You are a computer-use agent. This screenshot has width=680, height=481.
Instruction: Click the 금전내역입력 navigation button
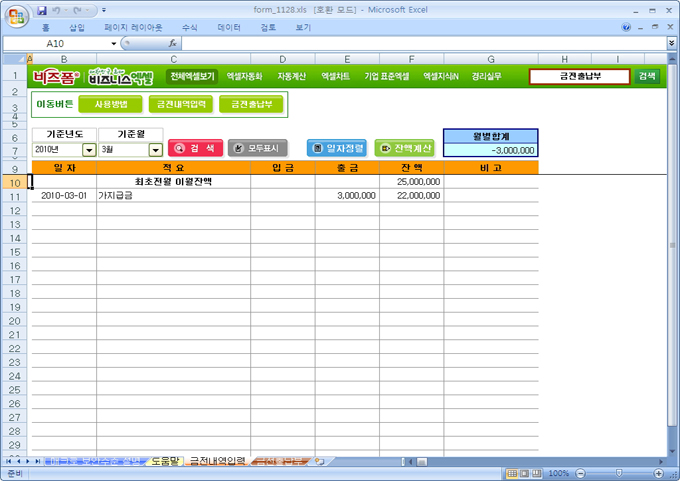coord(181,104)
